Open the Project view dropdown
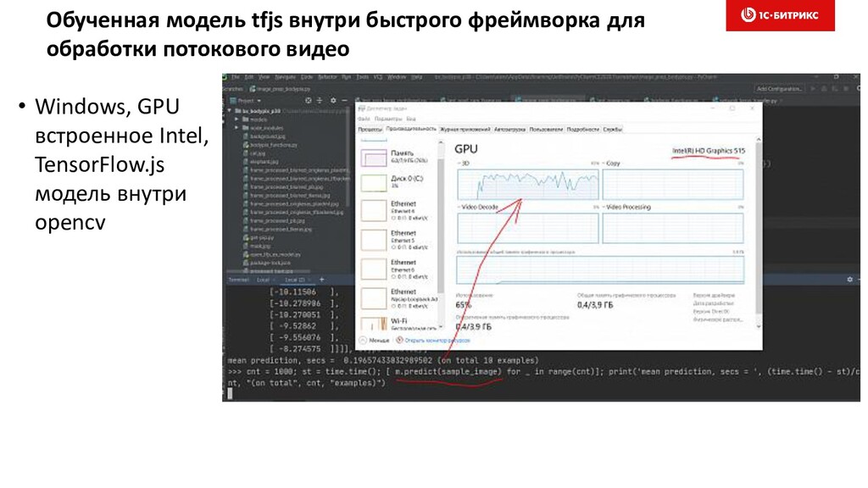Screen dimensions: 868x488 tap(245, 101)
